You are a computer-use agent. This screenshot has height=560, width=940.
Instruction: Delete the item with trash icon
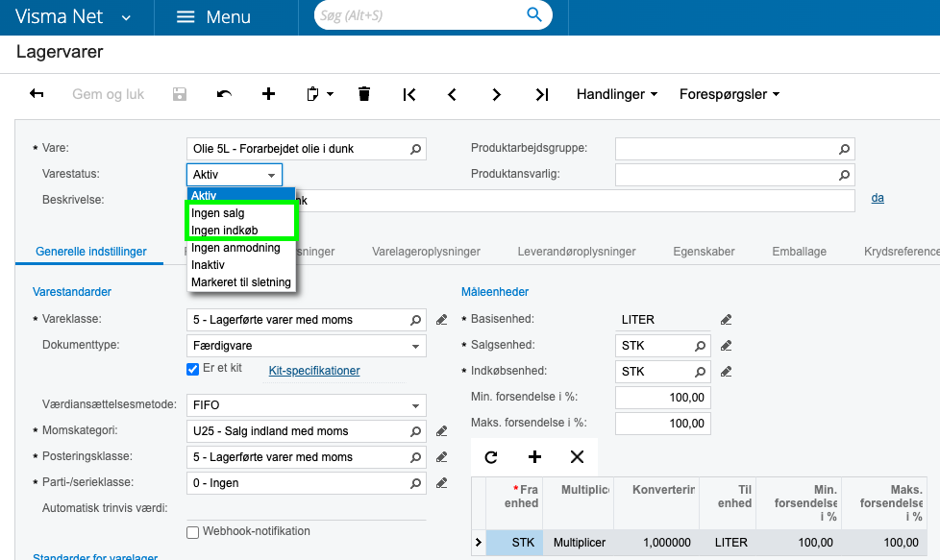[364, 94]
